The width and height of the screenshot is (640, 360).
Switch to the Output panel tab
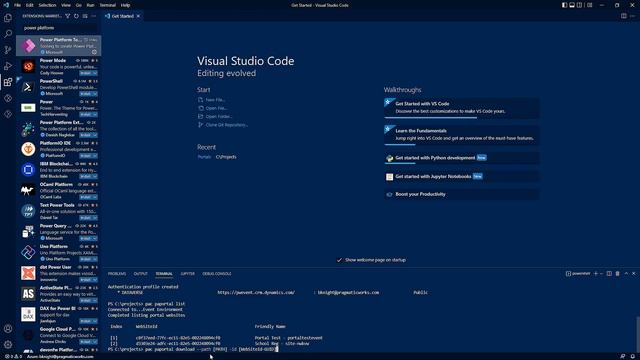pos(140,273)
